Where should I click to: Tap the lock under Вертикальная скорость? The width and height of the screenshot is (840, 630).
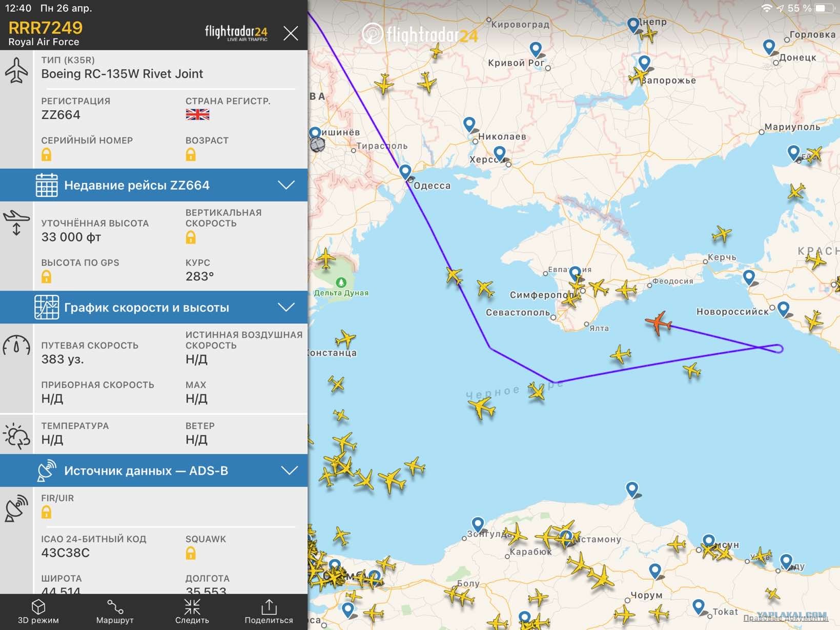point(191,237)
